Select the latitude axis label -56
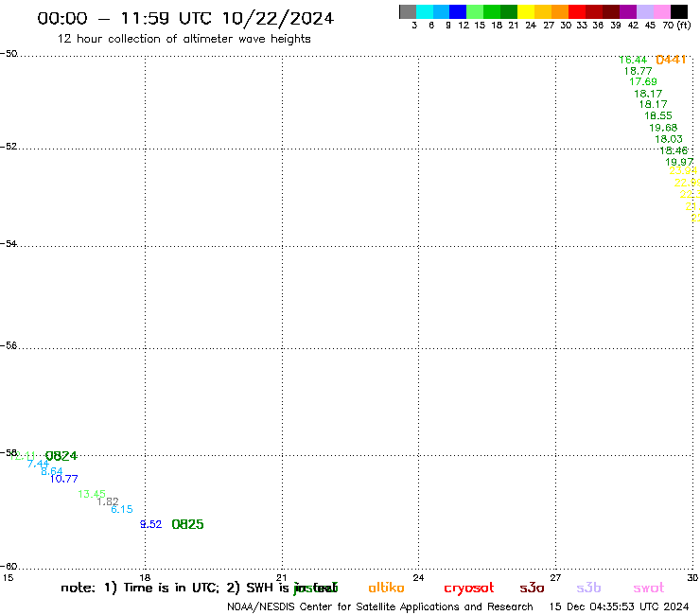 pyautogui.click(x=9, y=345)
